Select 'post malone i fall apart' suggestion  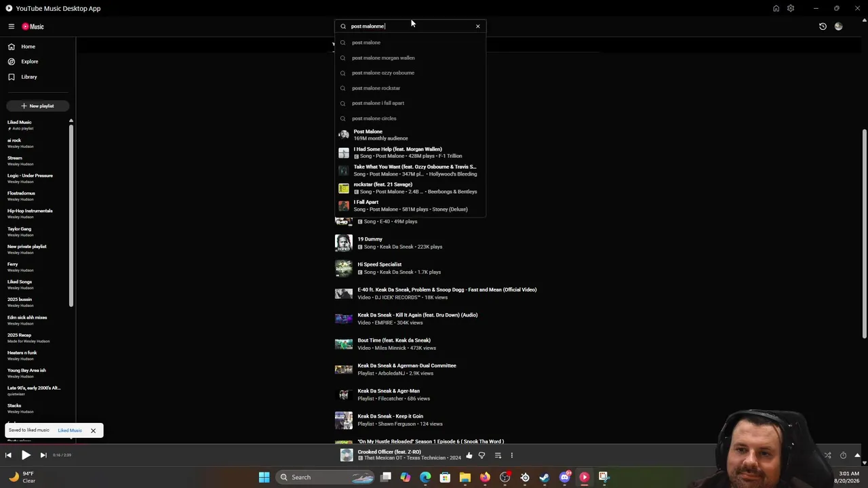[x=410, y=103]
